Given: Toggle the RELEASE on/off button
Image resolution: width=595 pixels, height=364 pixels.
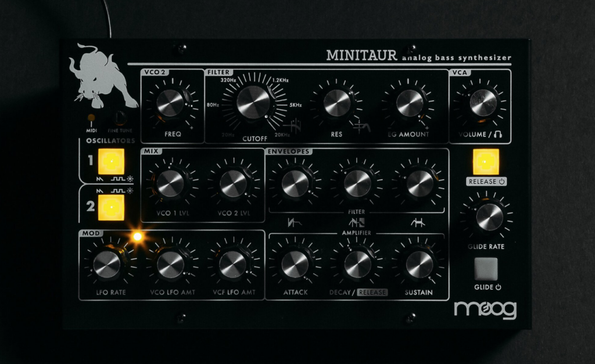Looking at the screenshot, I should [486, 162].
